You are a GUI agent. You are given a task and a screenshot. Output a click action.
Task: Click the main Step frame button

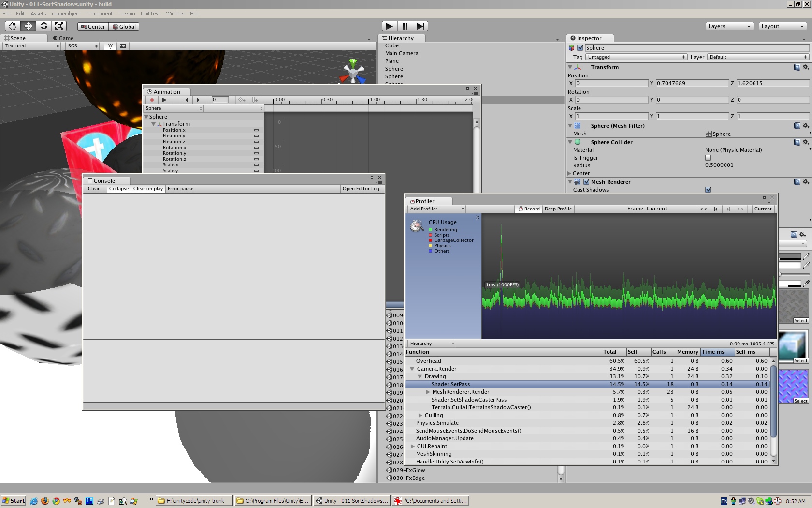(420, 26)
